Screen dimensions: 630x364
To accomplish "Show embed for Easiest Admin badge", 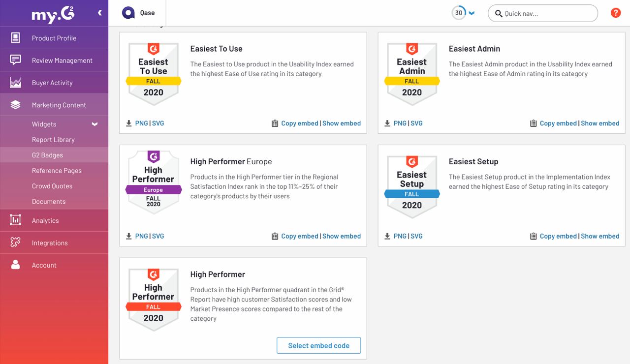I will [600, 123].
